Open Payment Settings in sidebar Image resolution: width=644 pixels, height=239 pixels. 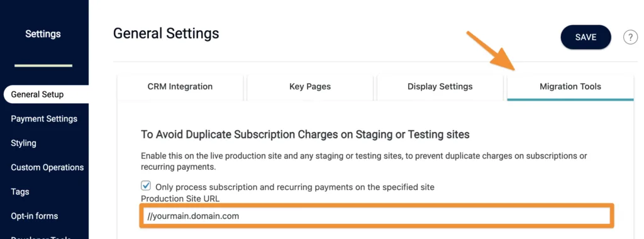(x=44, y=119)
